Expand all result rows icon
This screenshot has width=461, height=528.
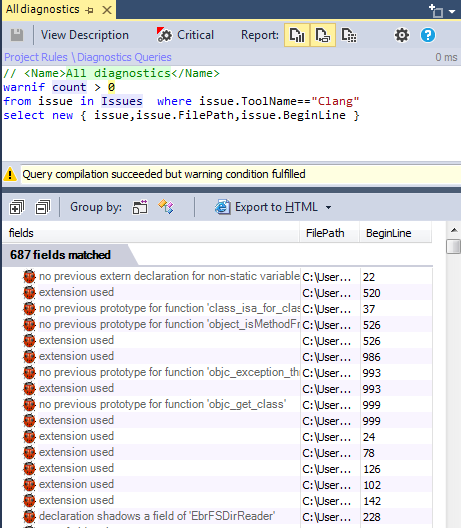tap(17, 207)
